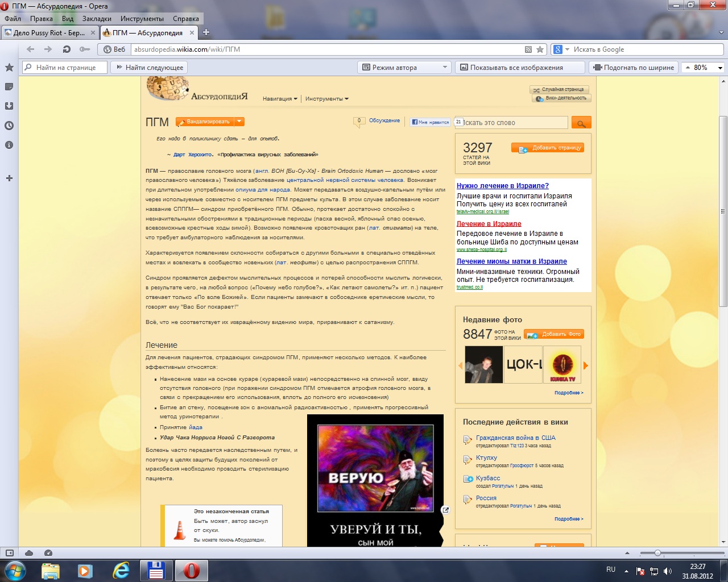This screenshot has height=582, width=728.
Task: Click the zoom slider in status bar
Action: click(657, 553)
